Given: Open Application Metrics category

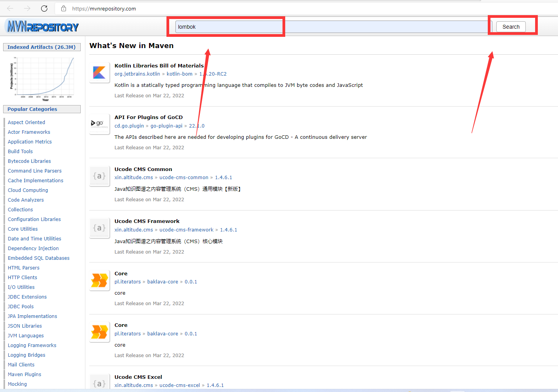Looking at the screenshot, I should click(30, 142).
